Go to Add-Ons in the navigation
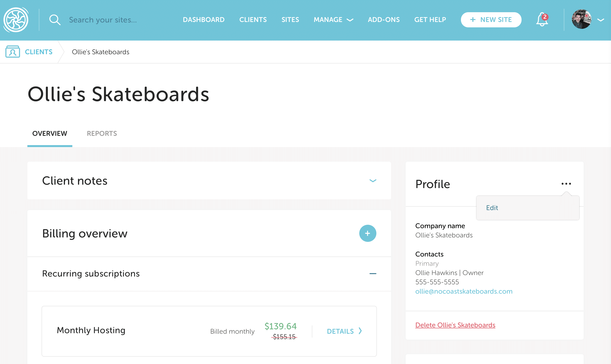 pyautogui.click(x=383, y=20)
